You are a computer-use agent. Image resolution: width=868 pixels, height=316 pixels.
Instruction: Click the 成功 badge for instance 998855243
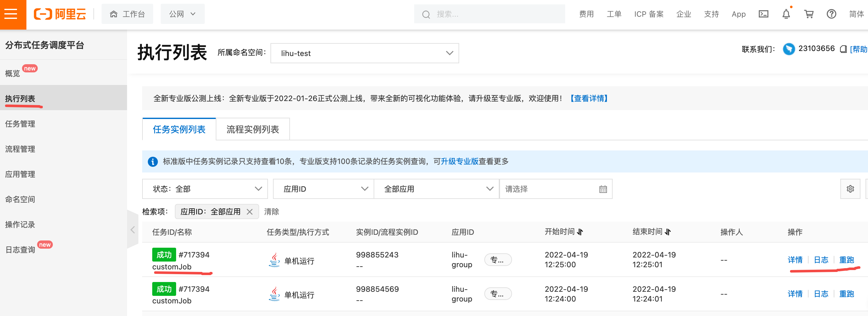click(x=164, y=255)
